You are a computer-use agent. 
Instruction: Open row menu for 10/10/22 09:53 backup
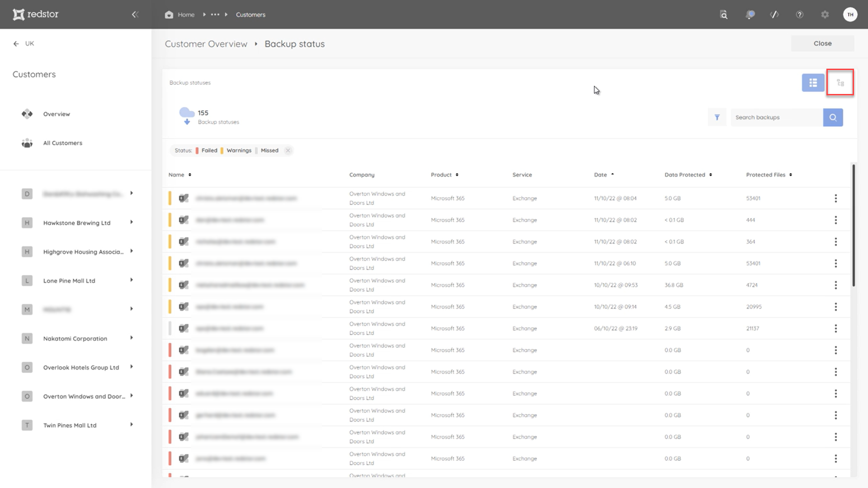click(x=835, y=285)
